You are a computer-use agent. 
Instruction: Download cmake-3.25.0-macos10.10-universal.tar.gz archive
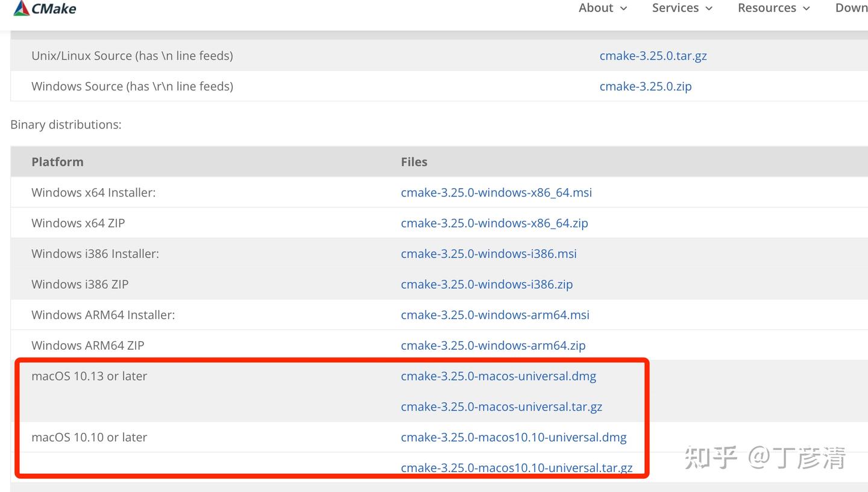(517, 468)
